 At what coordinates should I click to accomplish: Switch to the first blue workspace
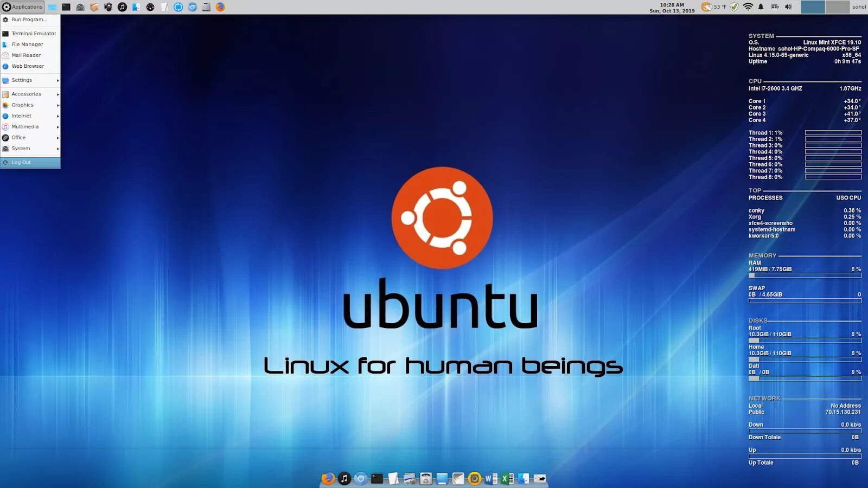click(813, 7)
